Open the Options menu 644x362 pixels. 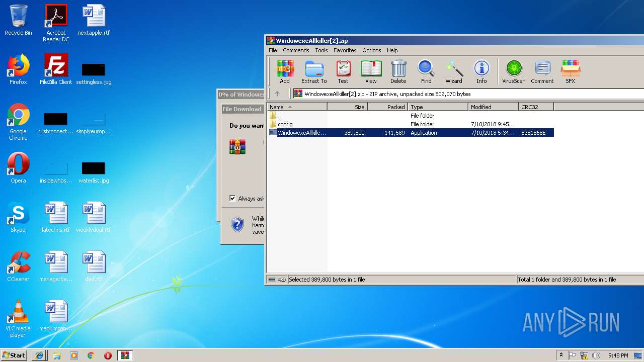tap(371, 50)
